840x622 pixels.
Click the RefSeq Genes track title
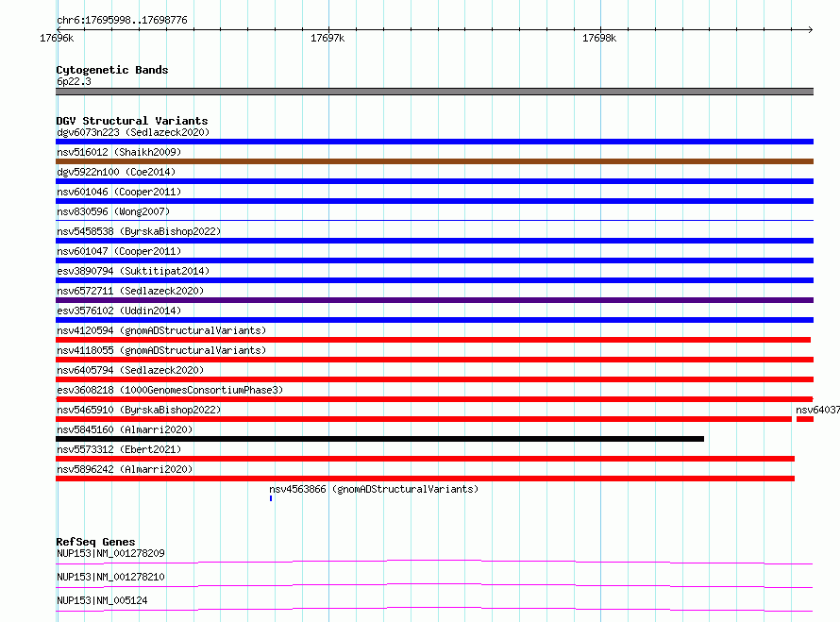point(95,542)
